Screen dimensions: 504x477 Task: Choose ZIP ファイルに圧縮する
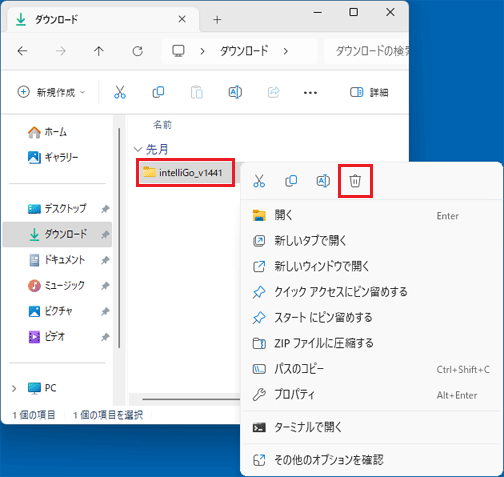(x=372, y=343)
